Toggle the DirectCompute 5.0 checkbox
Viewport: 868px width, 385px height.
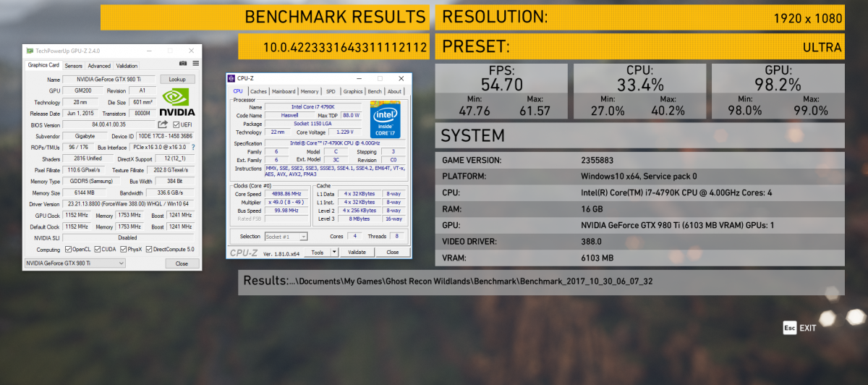point(150,249)
